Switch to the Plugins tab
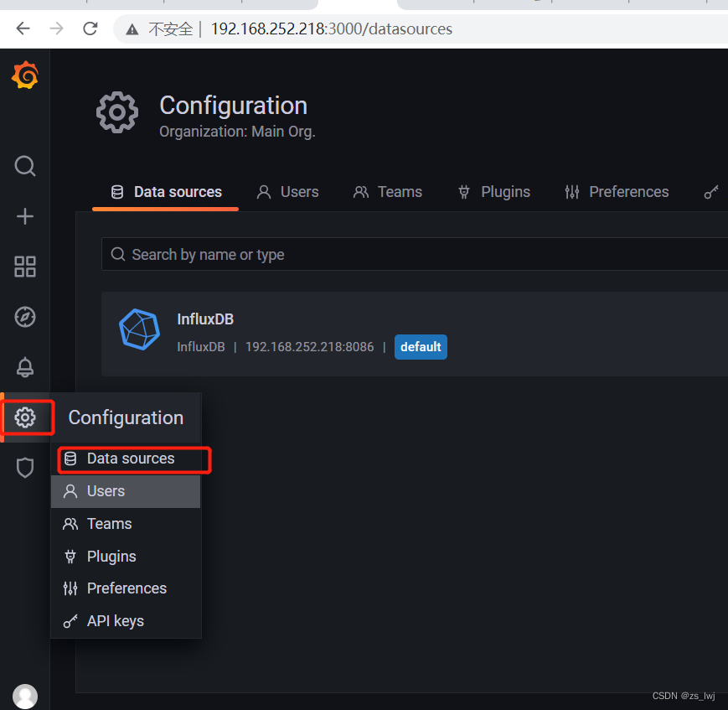Viewport: 728px width, 710px height. (494, 192)
